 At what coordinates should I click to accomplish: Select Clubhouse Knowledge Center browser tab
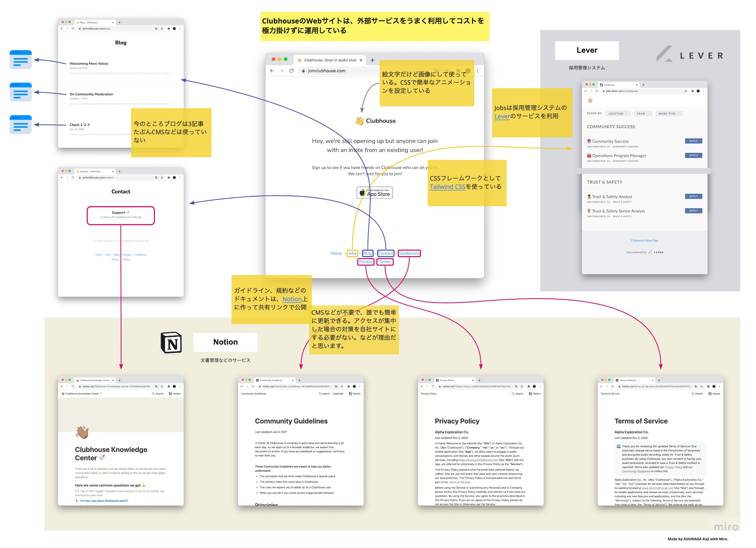pyautogui.click(x=95, y=380)
